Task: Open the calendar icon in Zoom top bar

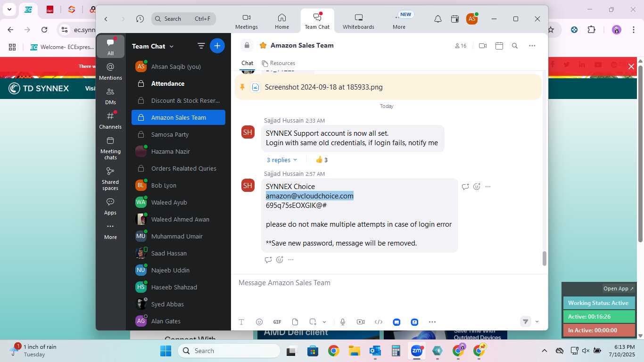Action: [455, 19]
